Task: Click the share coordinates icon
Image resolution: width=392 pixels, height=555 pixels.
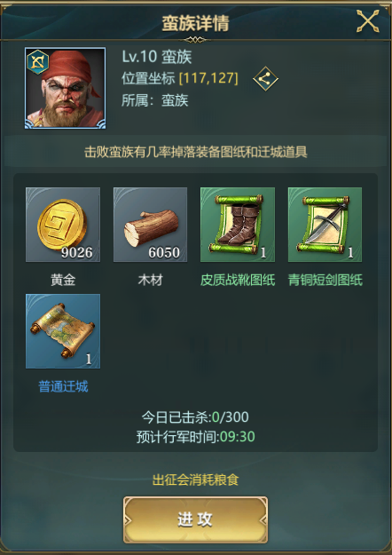Action: pyautogui.click(x=265, y=78)
